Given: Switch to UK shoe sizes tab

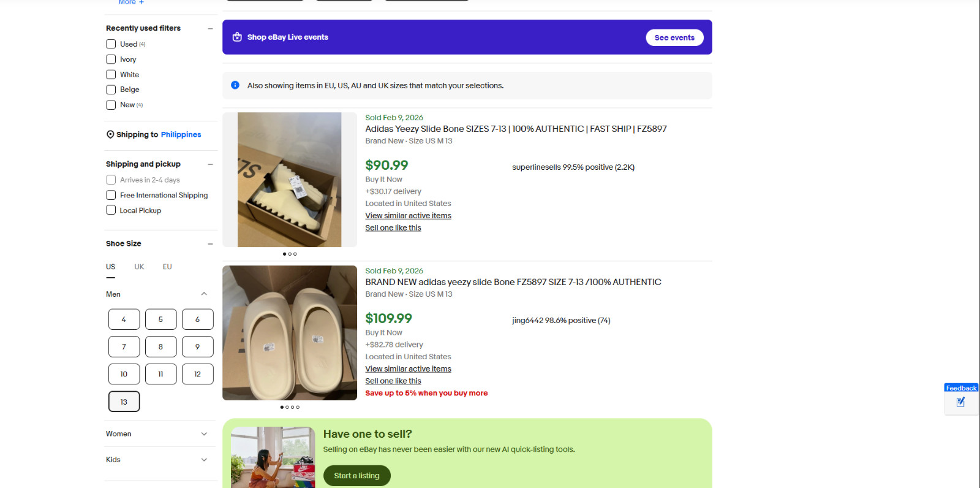Looking at the screenshot, I should click(x=139, y=266).
